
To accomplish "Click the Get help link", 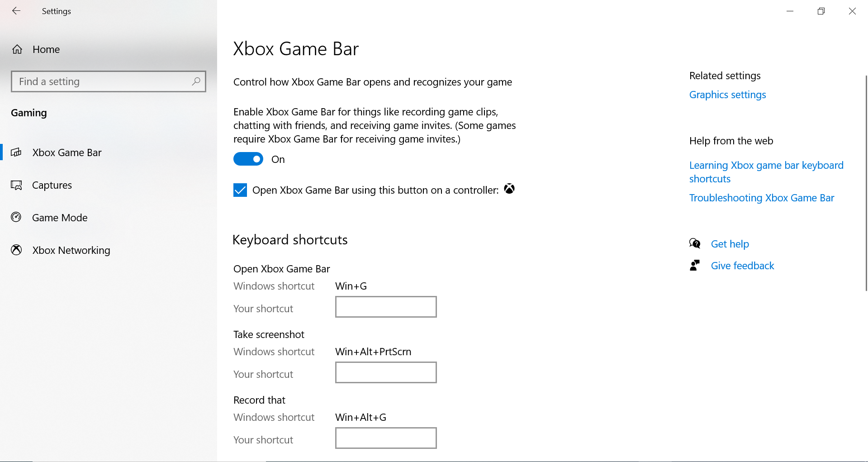I will (730, 243).
